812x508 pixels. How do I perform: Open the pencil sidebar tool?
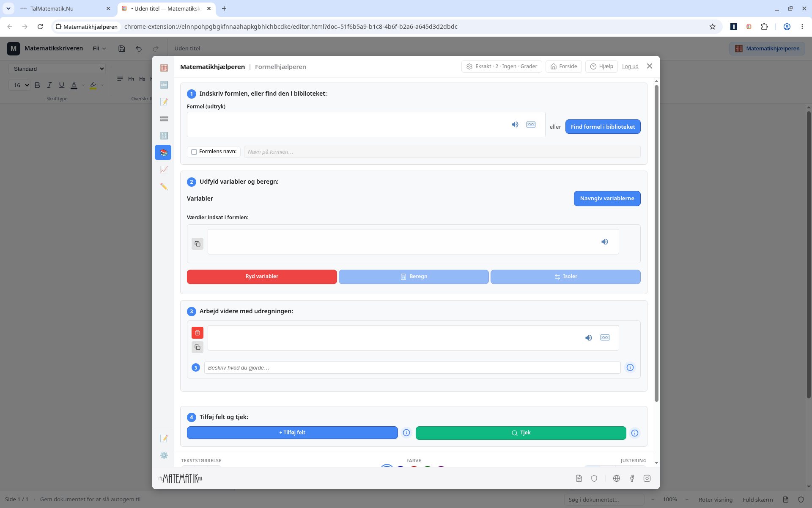coord(164,187)
